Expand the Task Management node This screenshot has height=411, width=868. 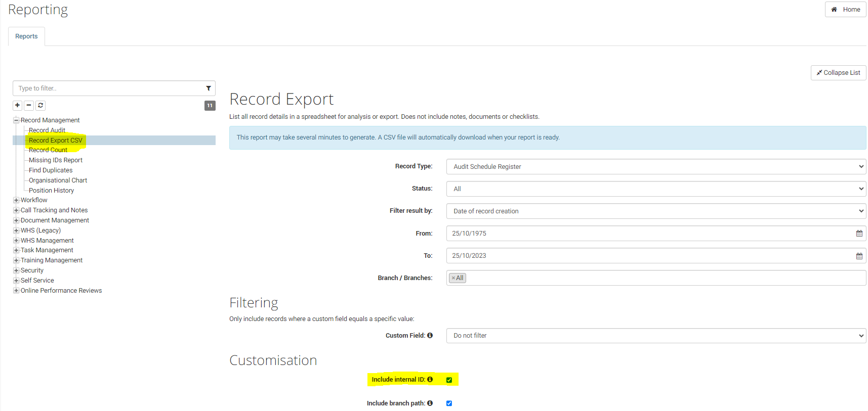click(16, 250)
